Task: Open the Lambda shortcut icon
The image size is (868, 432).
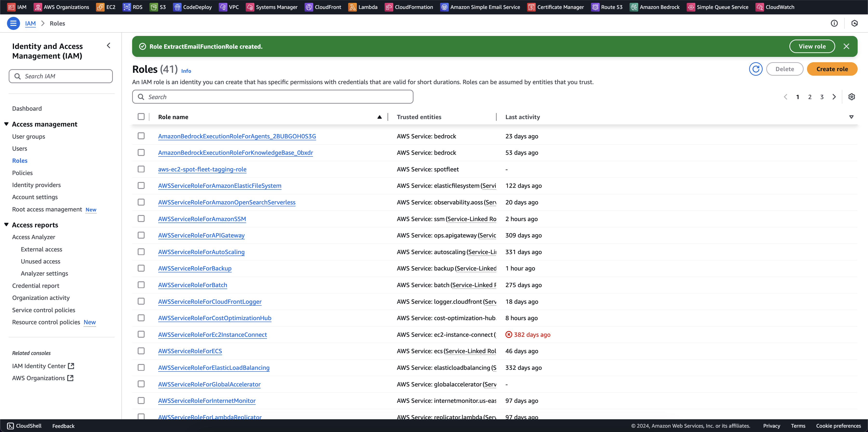Action: pyautogui.click(x=352, y=7)
